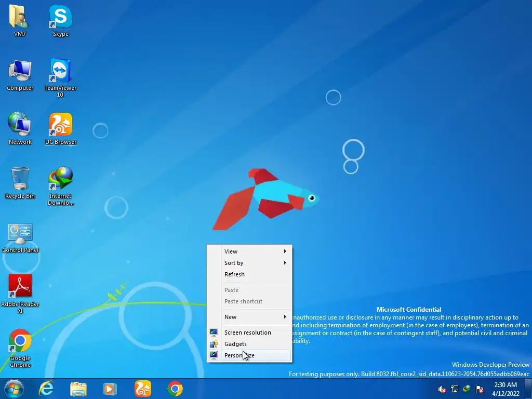The width and height of the screenshot is (532, 399).
Task: Open the Action Center flag icon
Action: (480, 389)
